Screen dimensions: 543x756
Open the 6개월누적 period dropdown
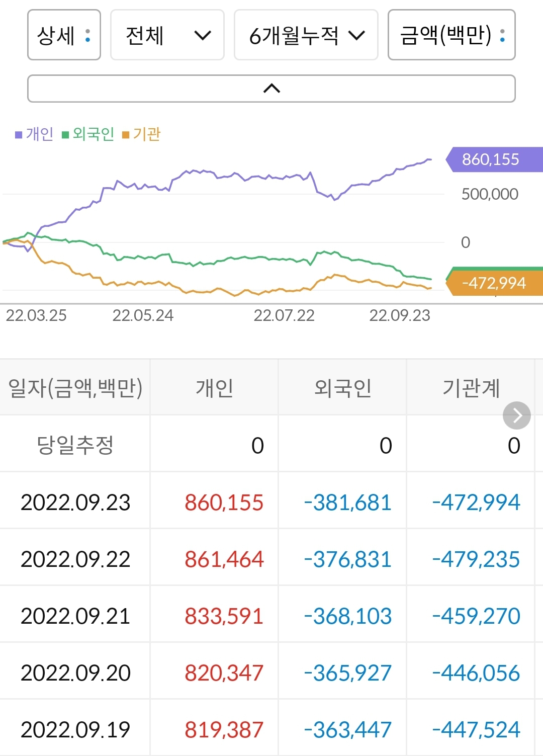306,35
